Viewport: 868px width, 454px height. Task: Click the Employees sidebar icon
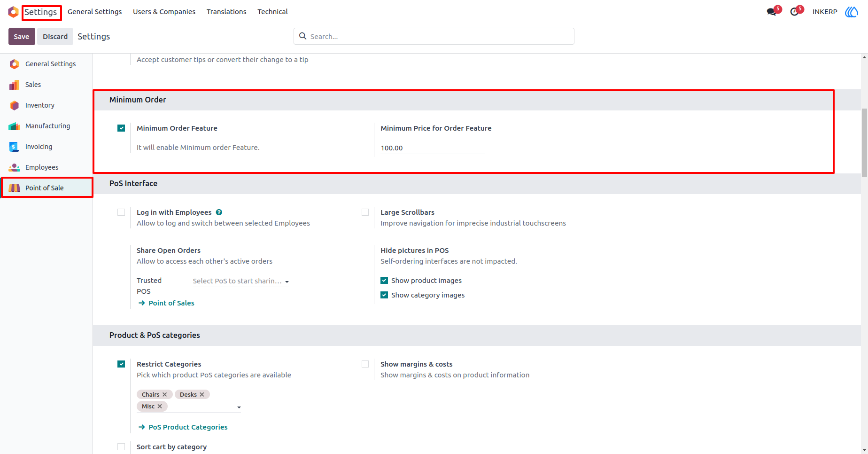pyautogui.click(x=15, y=167)
